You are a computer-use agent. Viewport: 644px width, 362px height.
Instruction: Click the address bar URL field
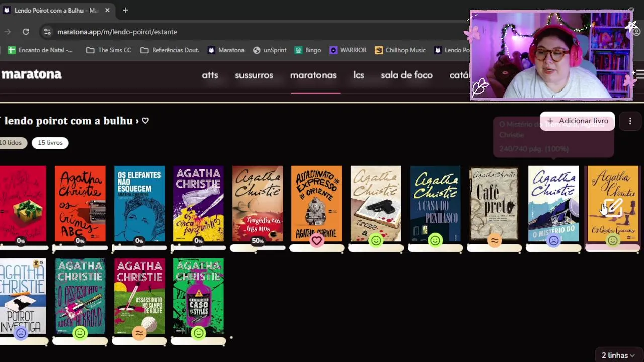coord(117,32)
